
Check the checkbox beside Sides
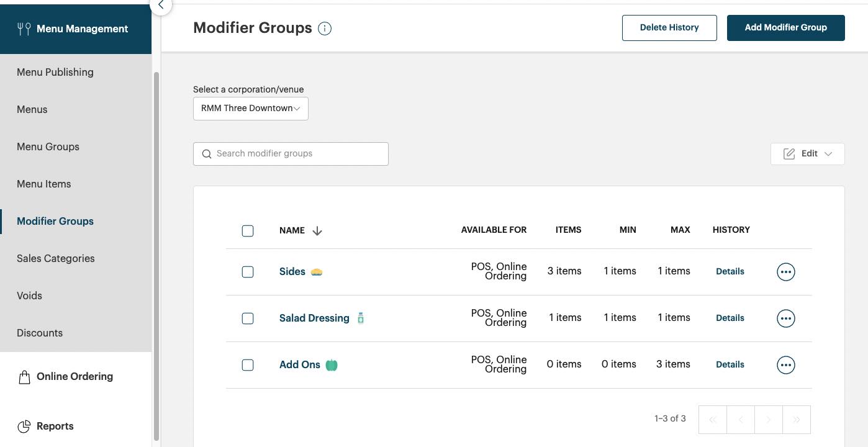tap(248, 271)
